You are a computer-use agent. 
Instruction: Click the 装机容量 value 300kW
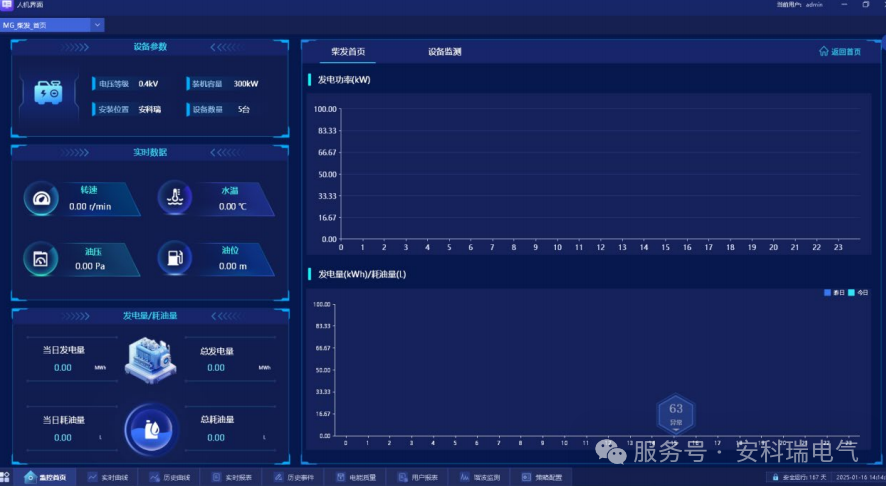[246, 84]
